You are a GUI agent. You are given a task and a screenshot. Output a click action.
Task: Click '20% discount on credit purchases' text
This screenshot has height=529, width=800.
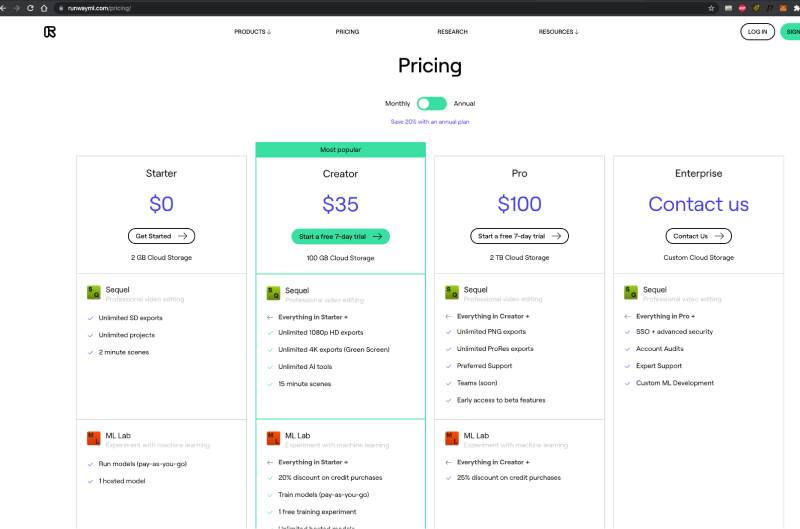(x=330, y=478)
